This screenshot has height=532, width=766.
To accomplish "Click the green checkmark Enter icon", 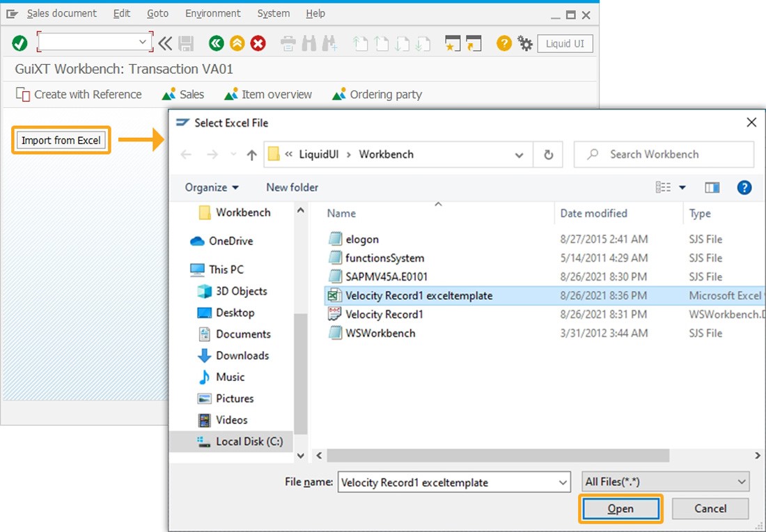I will 19,43.
